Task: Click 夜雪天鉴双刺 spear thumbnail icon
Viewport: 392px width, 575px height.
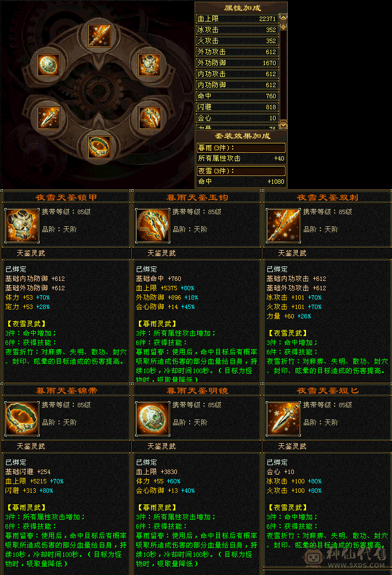Action: (283, 226)
